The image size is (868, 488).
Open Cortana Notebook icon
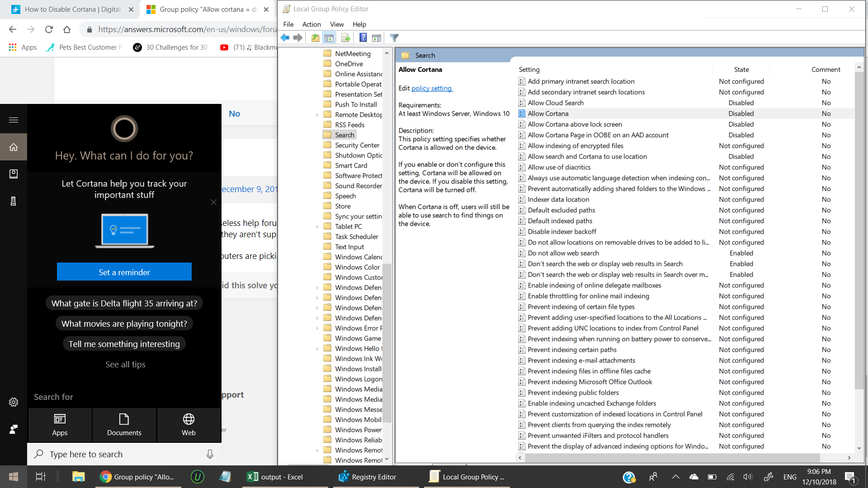14,174
